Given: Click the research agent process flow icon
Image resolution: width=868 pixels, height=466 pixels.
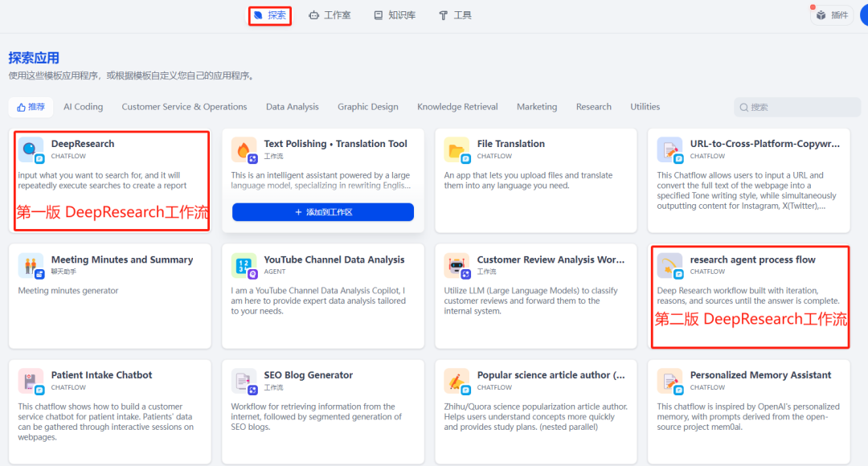Looking at the screenshot, I should (x=670, y=266).
